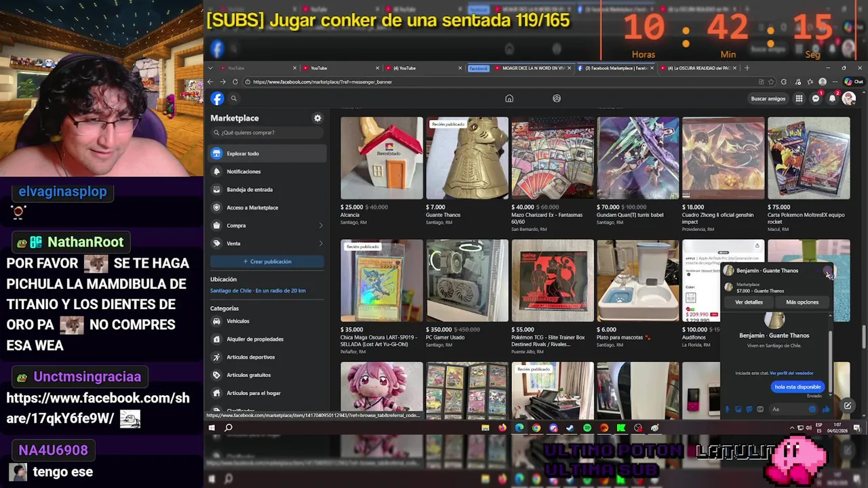This screenshot has height=488, width=868.
Task: Send thumbs-up like in chat
Action: pyautogui.click(x=826, y=409)
